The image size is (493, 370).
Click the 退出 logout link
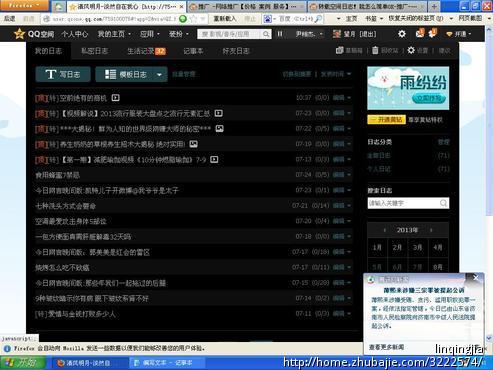[x=368, y=34]
